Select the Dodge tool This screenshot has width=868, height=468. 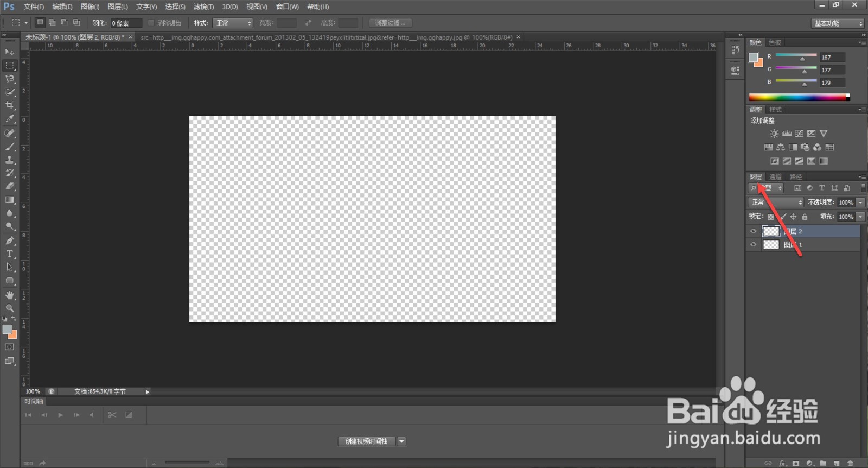[10, 226]
